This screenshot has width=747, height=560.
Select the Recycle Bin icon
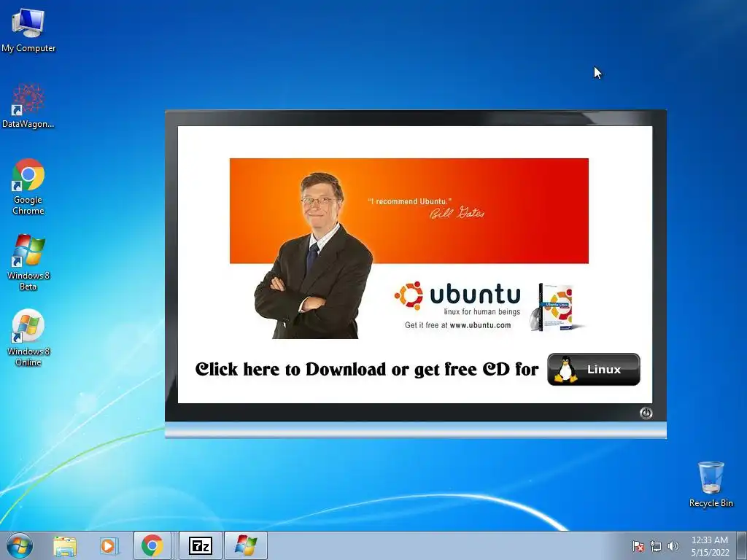[711, 484]
